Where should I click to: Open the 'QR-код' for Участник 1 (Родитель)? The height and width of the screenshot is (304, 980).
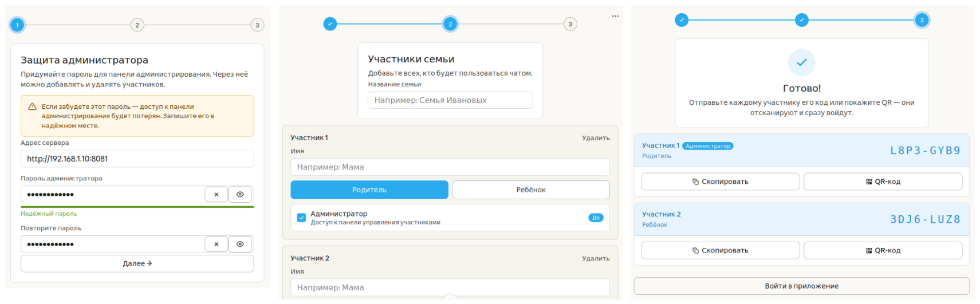click(883, 181)
